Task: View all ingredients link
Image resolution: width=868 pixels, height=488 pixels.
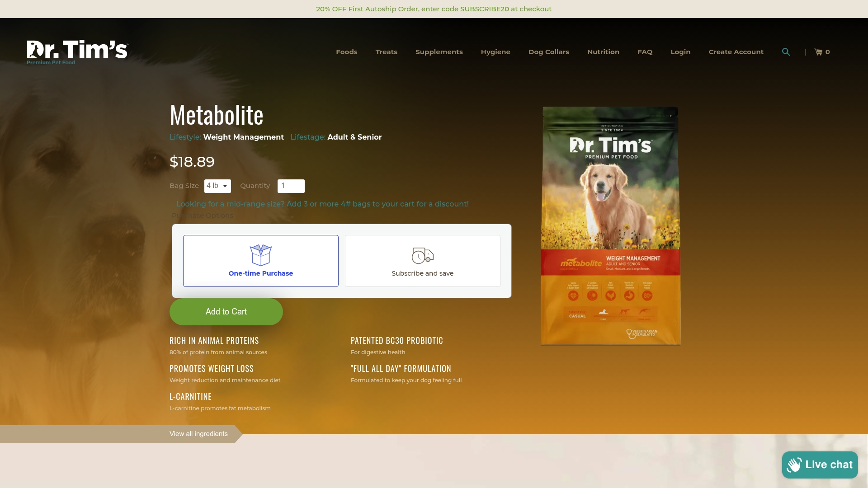Action: [198, 434]
